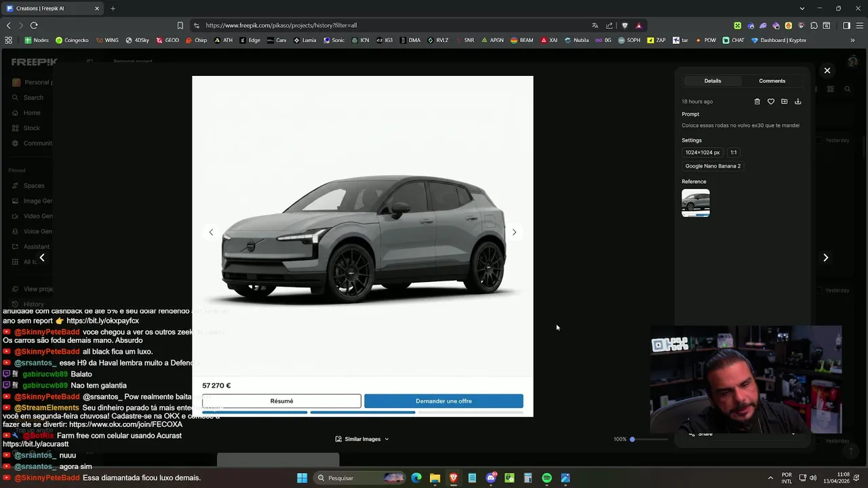Go to the next creation with the right arrow
Screen dimensions: 868x488
click(x=825, y=258)
